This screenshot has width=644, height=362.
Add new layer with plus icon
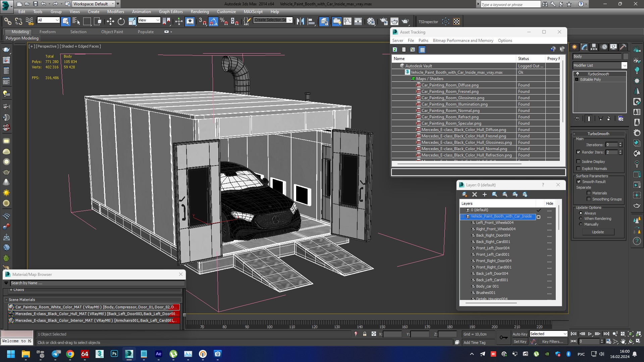click(x=484, y=194)
